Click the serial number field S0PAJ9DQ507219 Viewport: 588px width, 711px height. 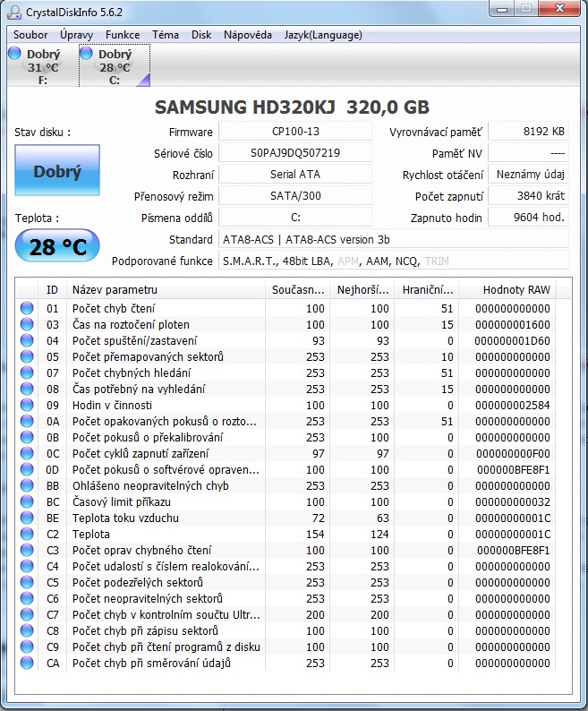pos(295,153)
